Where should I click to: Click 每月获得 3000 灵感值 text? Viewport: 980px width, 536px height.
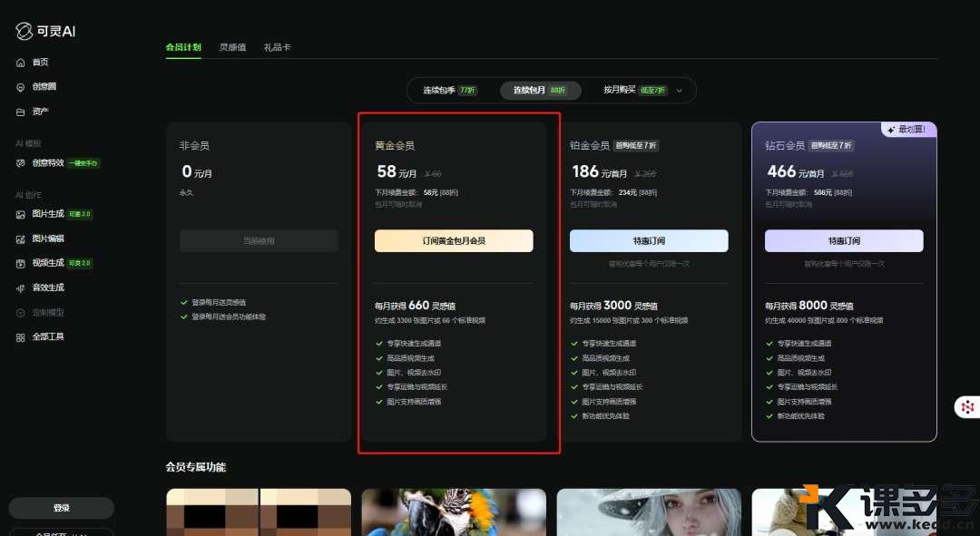[613, 306]
